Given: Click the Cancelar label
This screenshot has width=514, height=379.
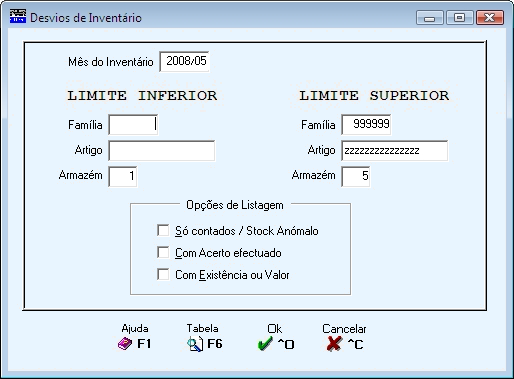Looking at the screenshot, I should (344, 329).
